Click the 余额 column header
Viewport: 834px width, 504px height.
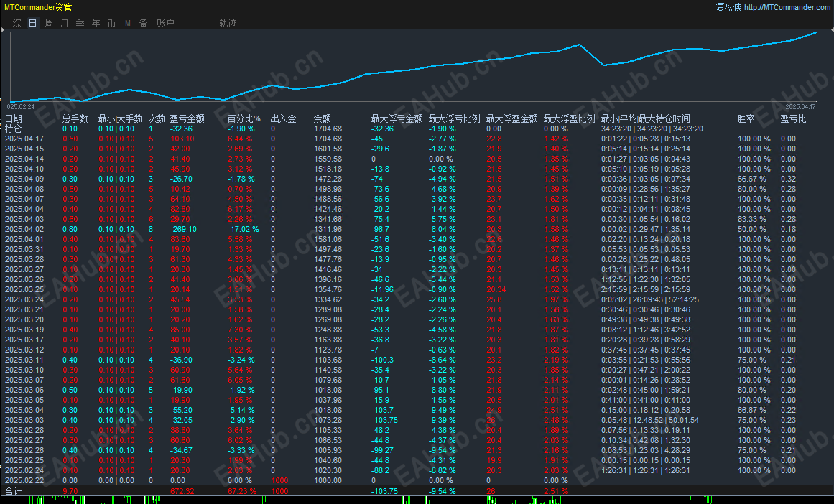[x=323, y=118]
